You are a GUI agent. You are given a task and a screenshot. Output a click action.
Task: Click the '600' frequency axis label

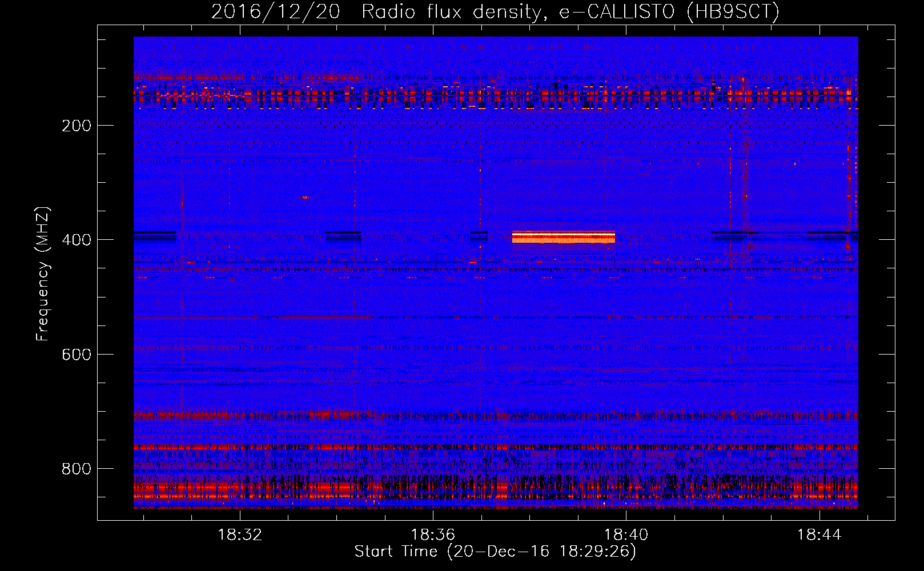[77, 355]
